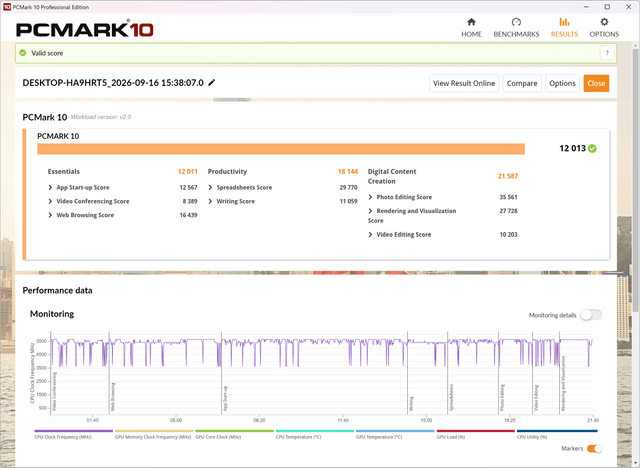Viewport: 640px width, 468px height.
Task: Click the result name DESKTOP-HA9HRT5 text
Action: point(113,83)
